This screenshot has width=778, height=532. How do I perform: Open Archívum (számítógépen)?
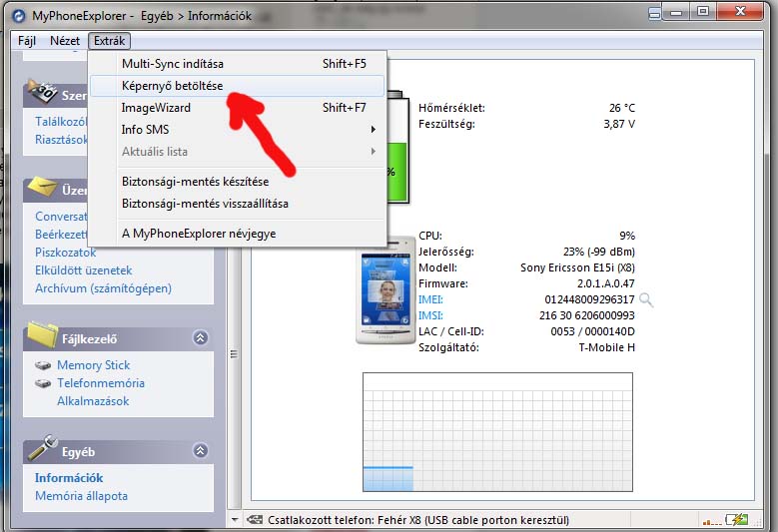tap(103, 288)
